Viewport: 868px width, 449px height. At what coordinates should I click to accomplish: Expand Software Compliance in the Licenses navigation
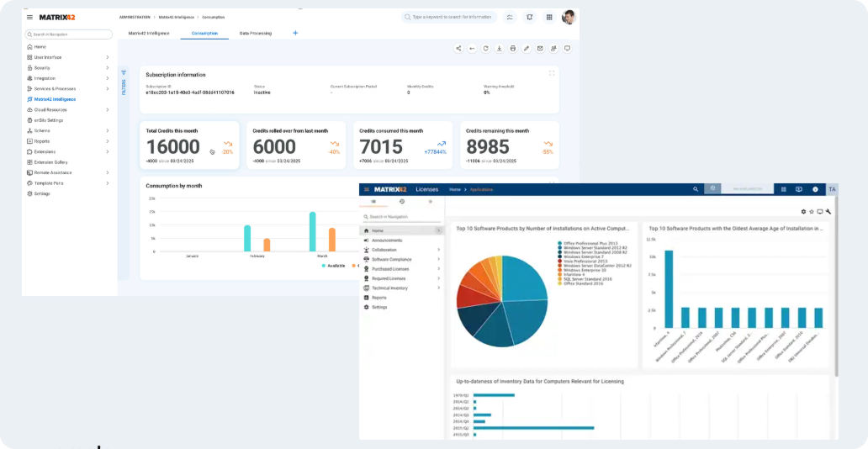(x=438, y=259)
